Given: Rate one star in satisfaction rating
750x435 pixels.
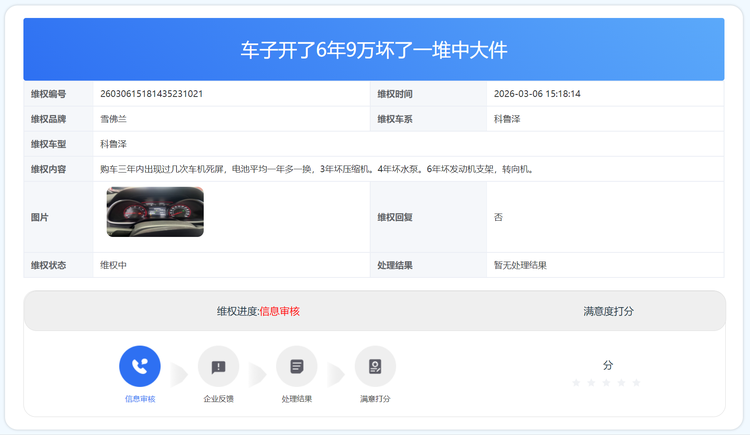Looking at the screenshot, I should (x=576, y=383).
